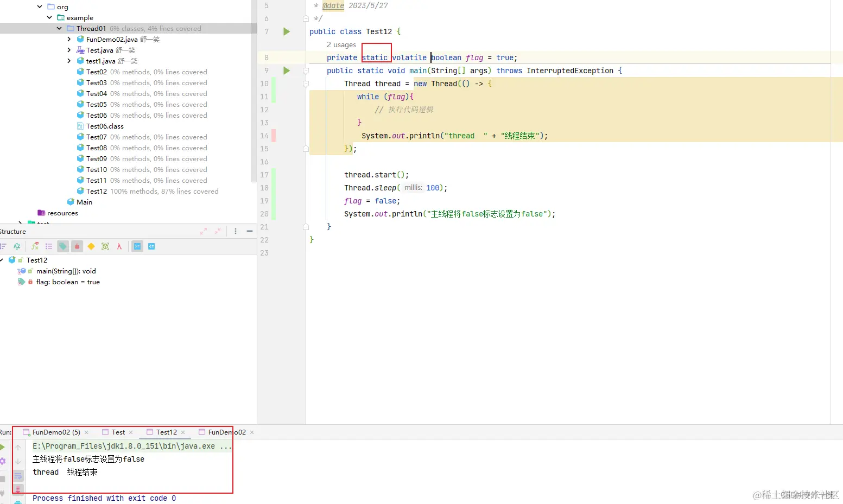Viewport: 843px width, 504px height.
Task: Click line number 14 in the gutter
Action: tap(264, 136)
